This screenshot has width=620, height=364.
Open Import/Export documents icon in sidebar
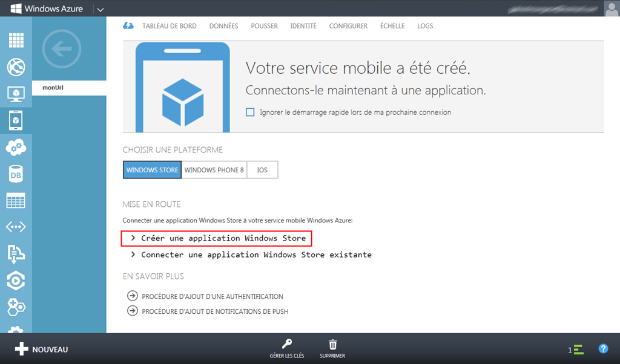click(x=16, y=254)
